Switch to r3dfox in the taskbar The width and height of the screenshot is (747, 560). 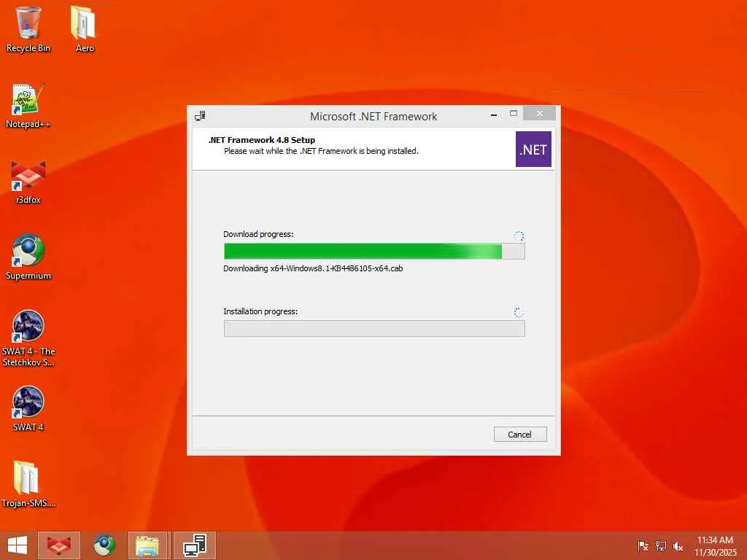[x=58, y=545]
